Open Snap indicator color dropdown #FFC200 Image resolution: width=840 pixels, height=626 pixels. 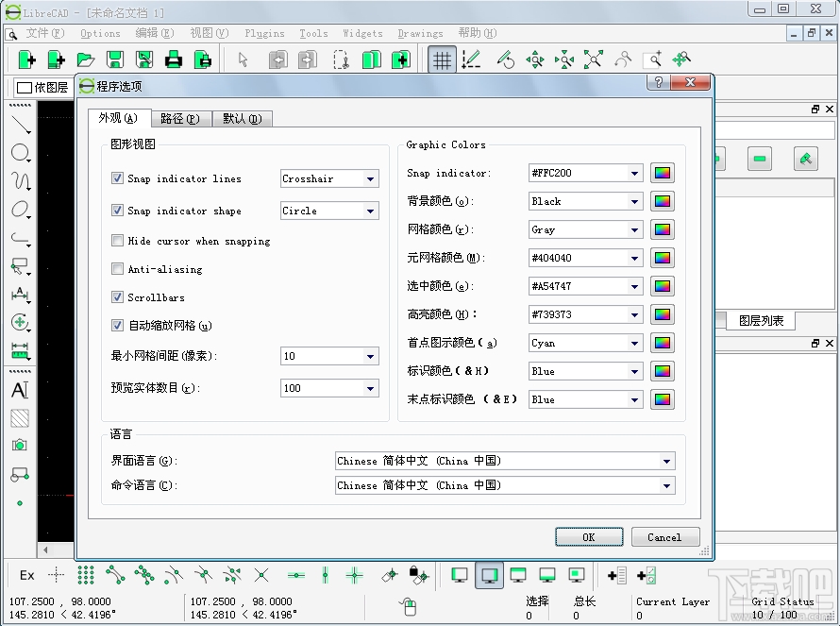pos(585,173)
